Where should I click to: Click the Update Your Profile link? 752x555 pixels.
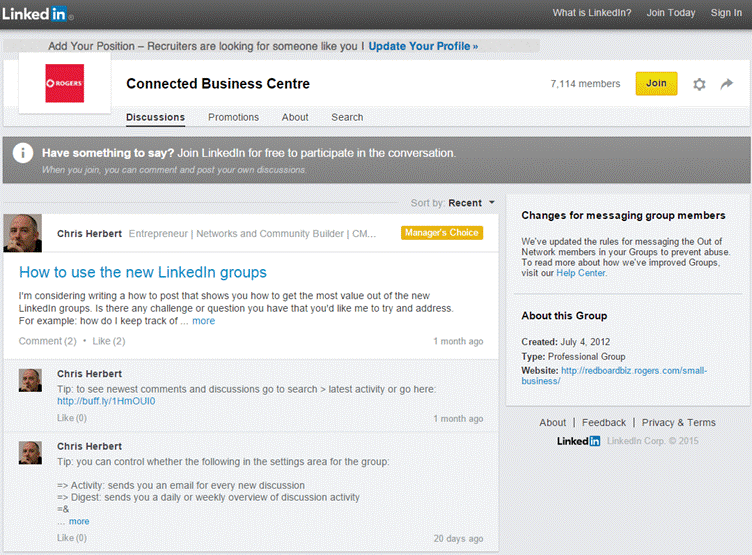[x=423, y=46]
